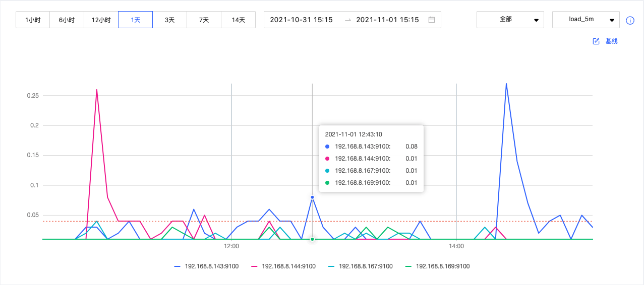This screenshot has width=644, height=285.
Task: Switch to 7天 time range
Action: [x=204, y=20]
